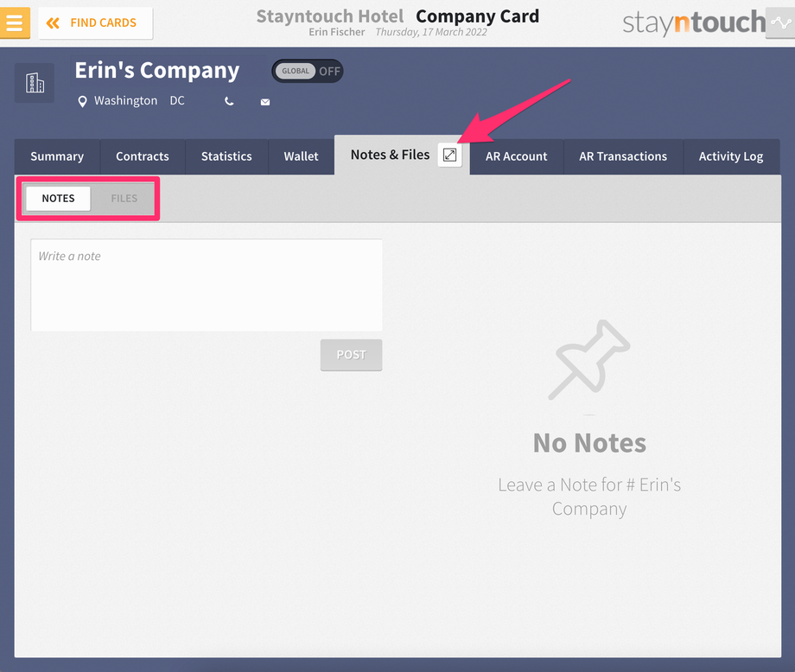The height and width of the screenshot is (672, 795).
Task: Click the location pin icon
Action: pos(81,101)
